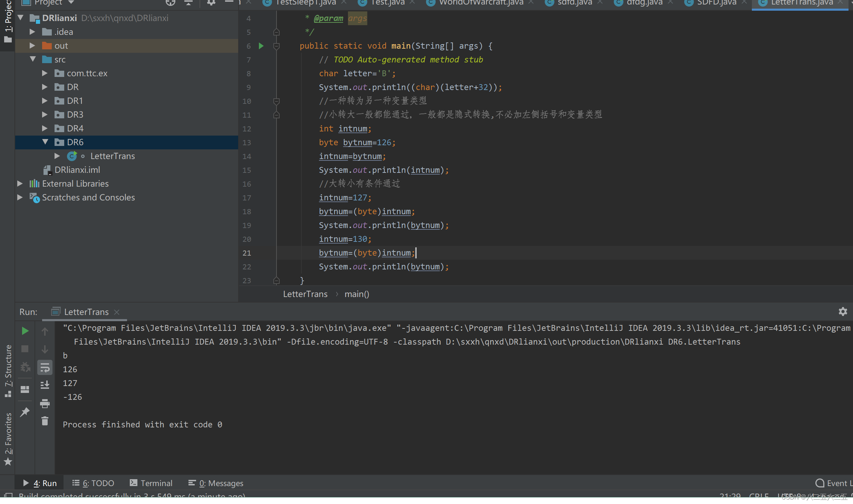Click the Stop process icon in Run panel
Image resolution: width=853 pixels, height=504 pixels.
(x=25, y=349)
